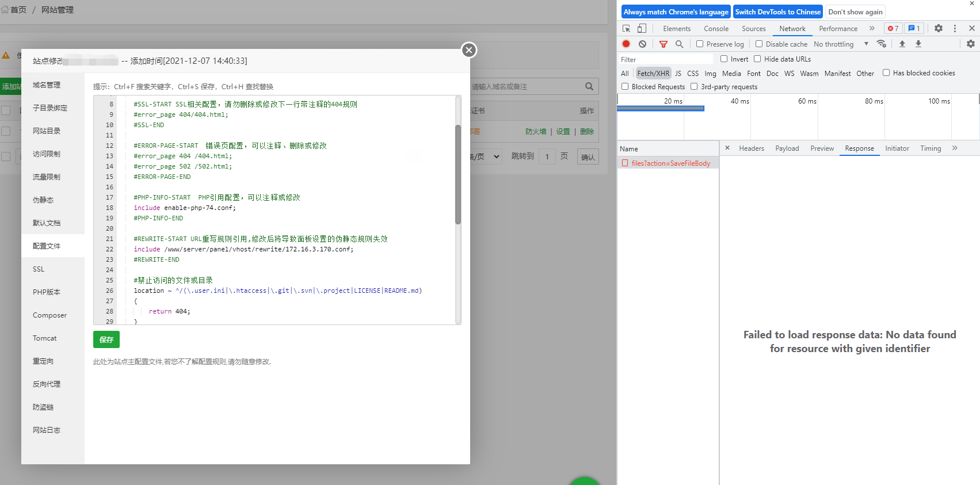The image size is (980, 485).
Task: Click the home breadcrumb icon
Action: tap(5, 10)
